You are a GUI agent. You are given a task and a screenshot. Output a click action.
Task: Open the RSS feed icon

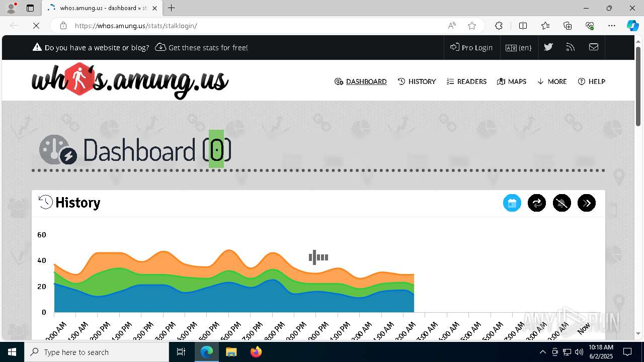571,47
